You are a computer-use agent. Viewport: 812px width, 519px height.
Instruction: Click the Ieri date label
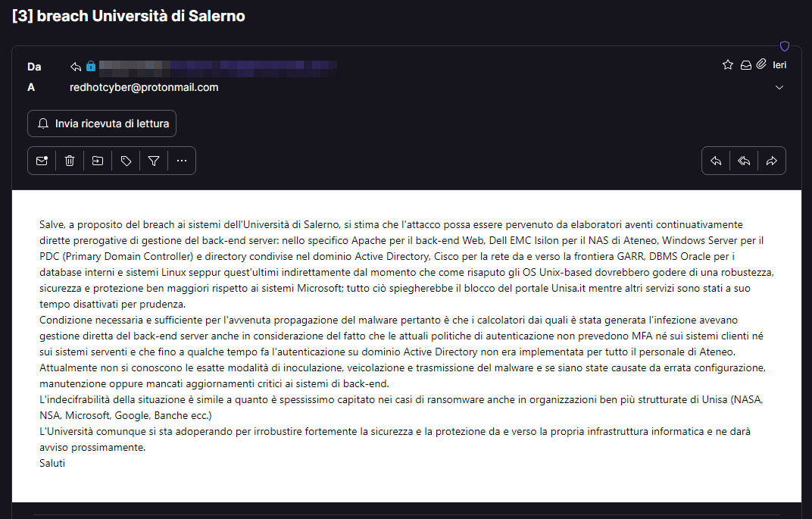tap(779, 65)
